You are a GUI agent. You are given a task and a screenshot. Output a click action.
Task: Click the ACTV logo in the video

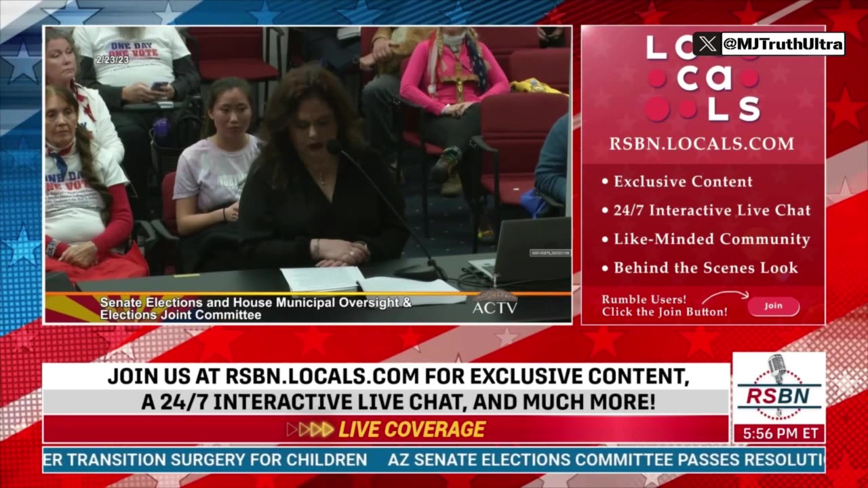tap(495, 304)
